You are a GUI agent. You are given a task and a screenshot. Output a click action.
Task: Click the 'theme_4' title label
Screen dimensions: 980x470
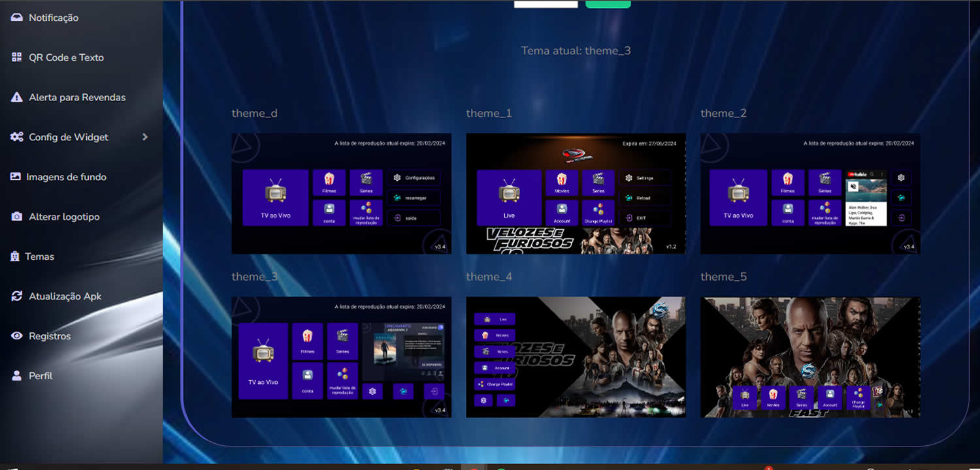(489, 277)
